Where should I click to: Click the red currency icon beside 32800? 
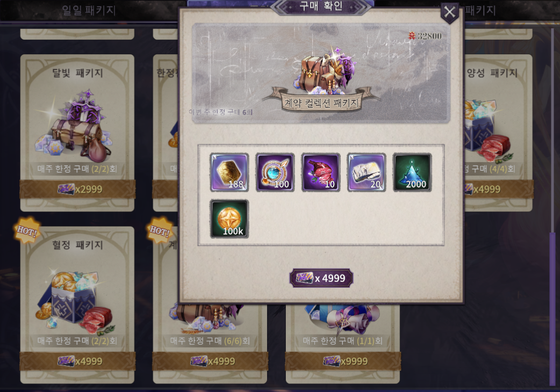[412, 35]
